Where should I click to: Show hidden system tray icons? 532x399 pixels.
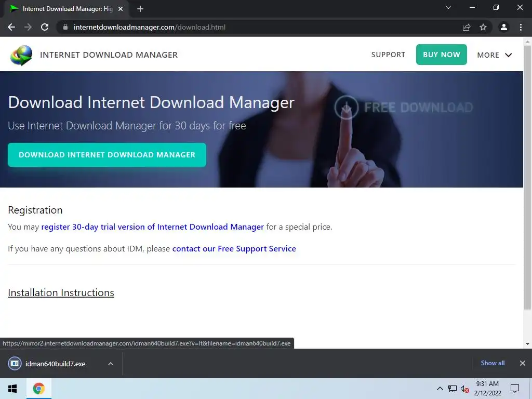tap(440, 389)
